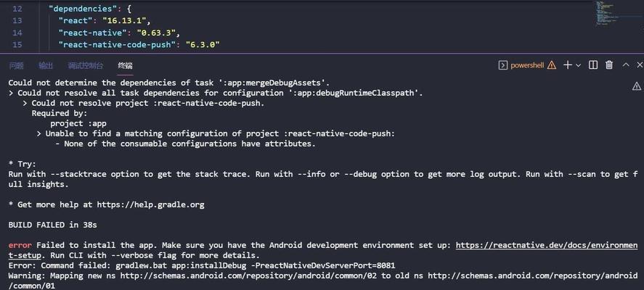Open the terminal launch profile dropdown chevron
The image size is (644, 290).
coord(578,65)
